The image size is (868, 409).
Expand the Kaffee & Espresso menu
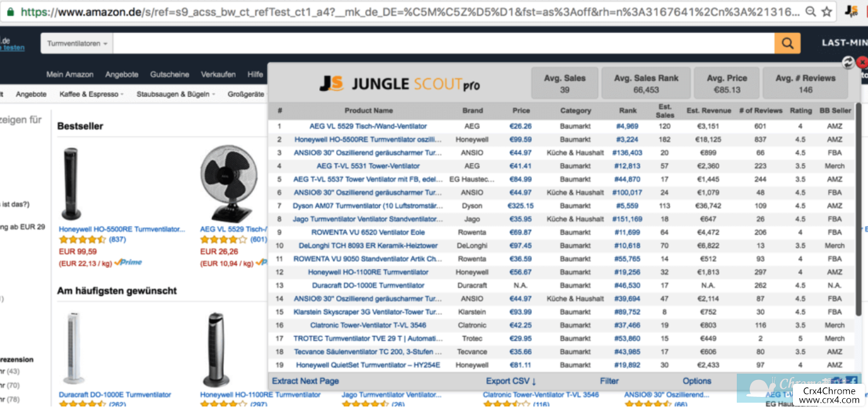click(91, 95)
